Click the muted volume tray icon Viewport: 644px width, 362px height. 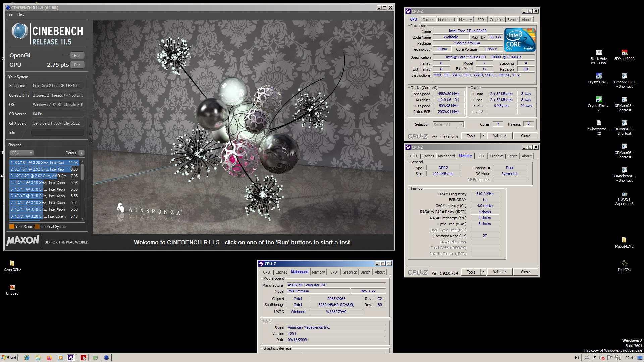point(602,358)
